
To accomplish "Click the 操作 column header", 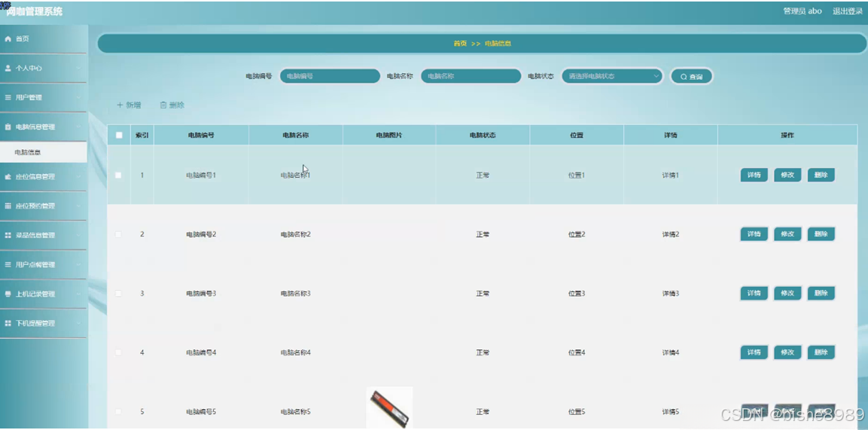I will pos(787,135).
